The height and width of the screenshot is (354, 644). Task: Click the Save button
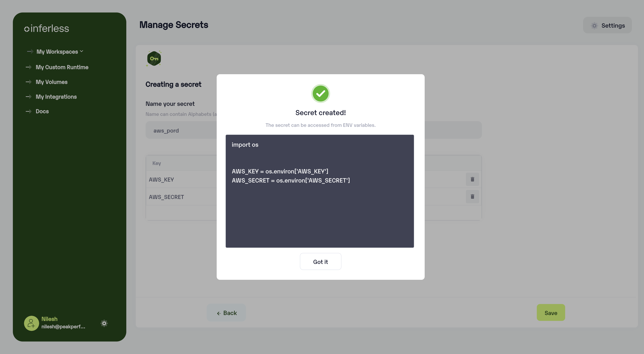coord(551,313)
